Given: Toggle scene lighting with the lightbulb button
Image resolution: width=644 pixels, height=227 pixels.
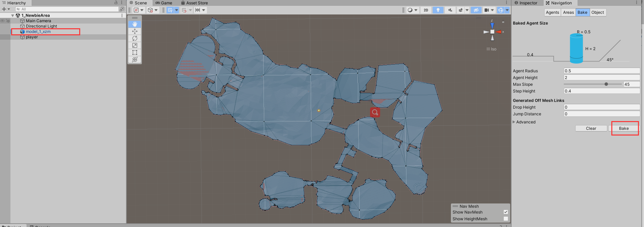Looking at the screenshot, I should [438, 10].
